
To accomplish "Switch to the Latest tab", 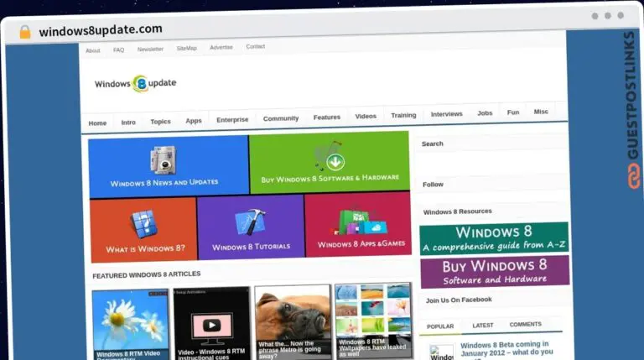I will coord(482,325).
